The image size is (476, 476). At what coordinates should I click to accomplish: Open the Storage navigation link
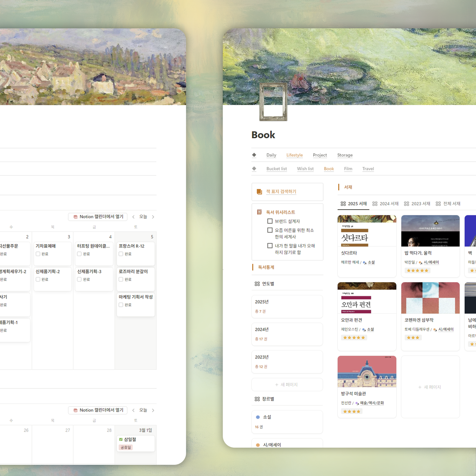(x=345, y=155)
